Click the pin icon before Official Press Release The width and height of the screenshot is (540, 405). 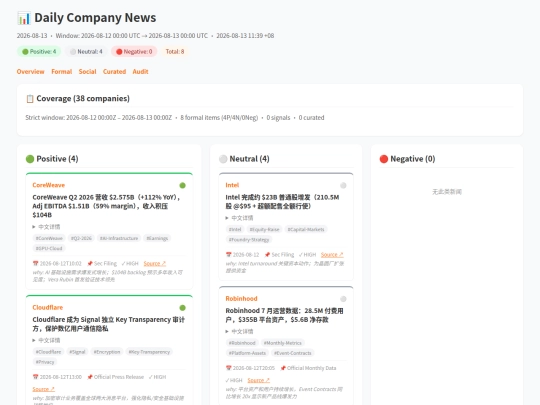[x=90, y=377]
